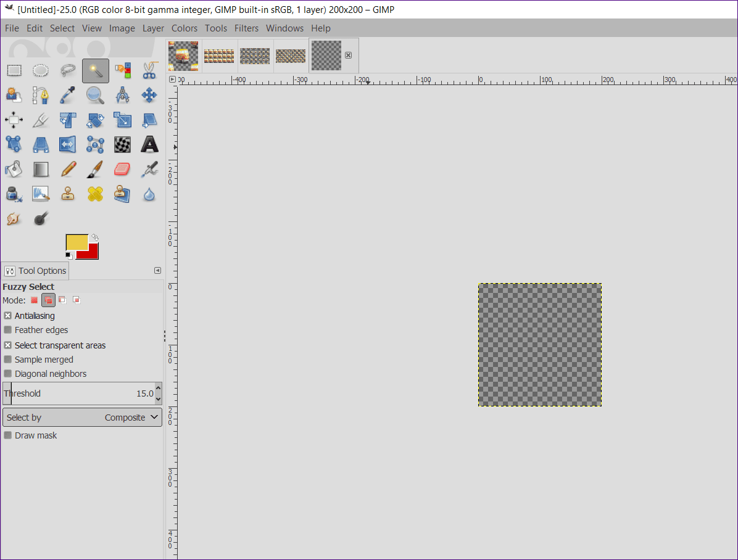Choose the Paintbrush tool

95,169
